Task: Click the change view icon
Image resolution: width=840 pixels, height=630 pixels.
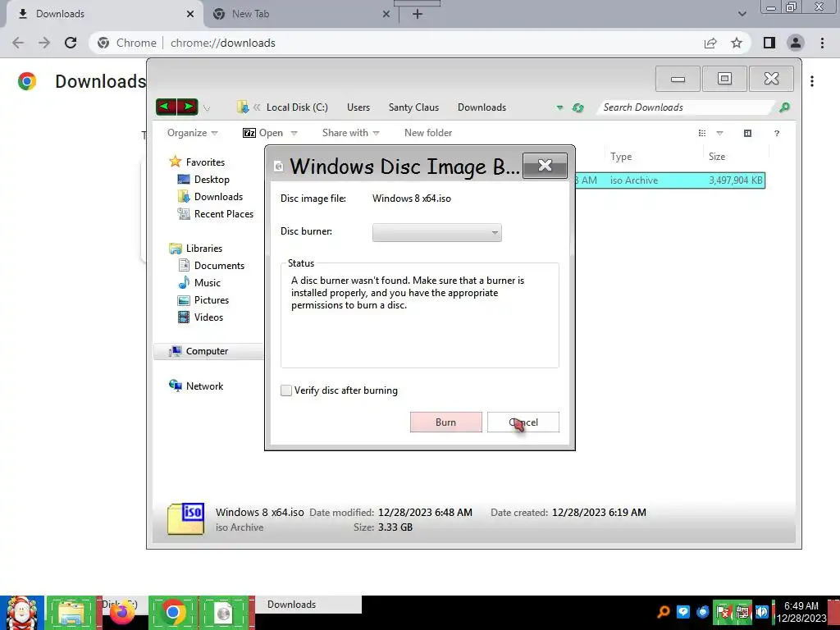Action: point(702,133)
